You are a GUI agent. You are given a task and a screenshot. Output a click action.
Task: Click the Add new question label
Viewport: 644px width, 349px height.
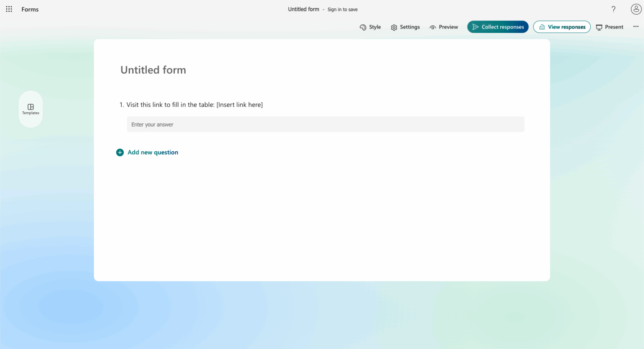[x=153, y=152]
